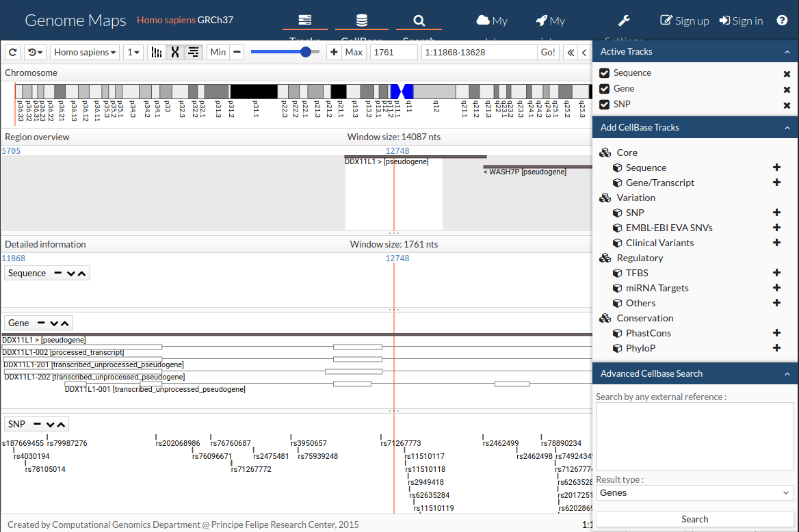Click the zoom in plus button
This screenshot has width=799, height=532.
[x=334, y=52]
